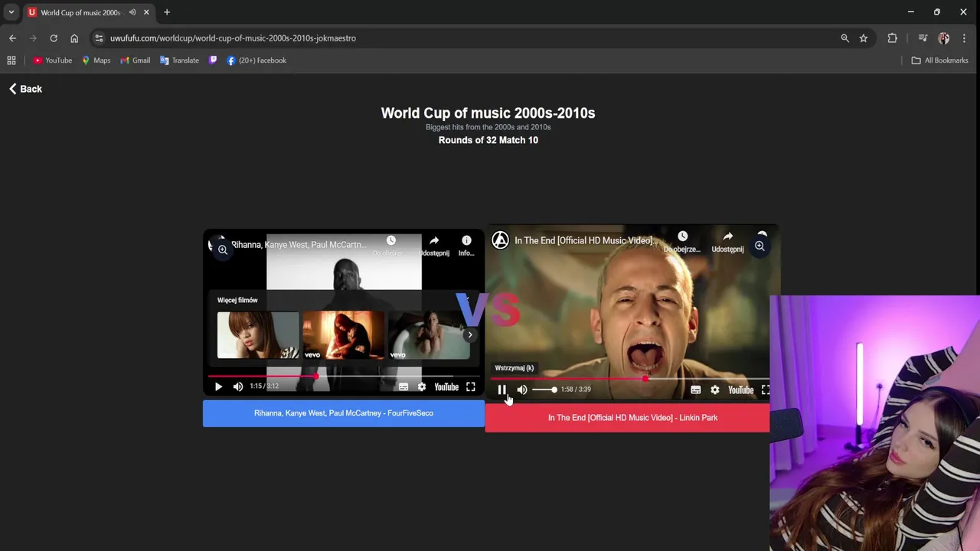This screenshot has height=551, width=980.
Task: Open settings gear on right video
Action: point(715,390)
